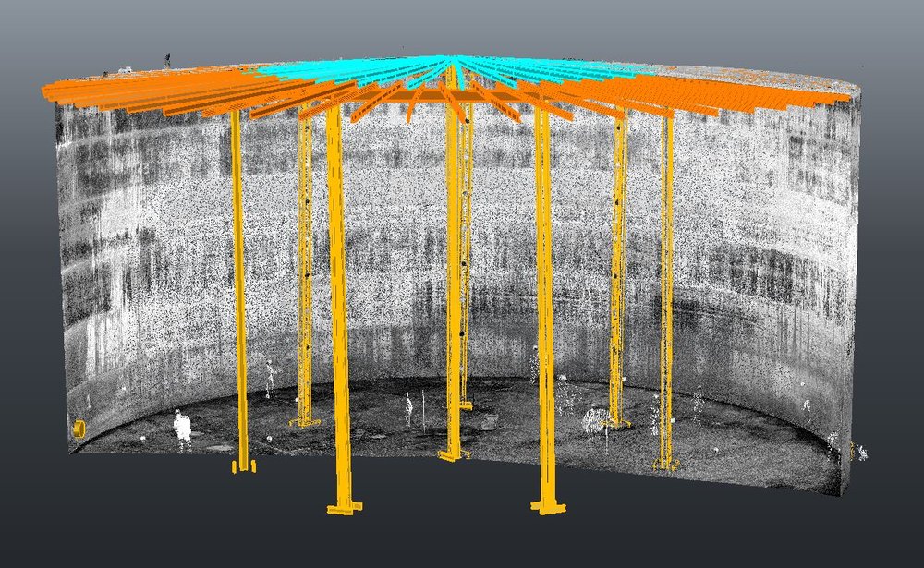Click the white object at tank's right edge
This screenshot has height=568, width=924.
862,453
